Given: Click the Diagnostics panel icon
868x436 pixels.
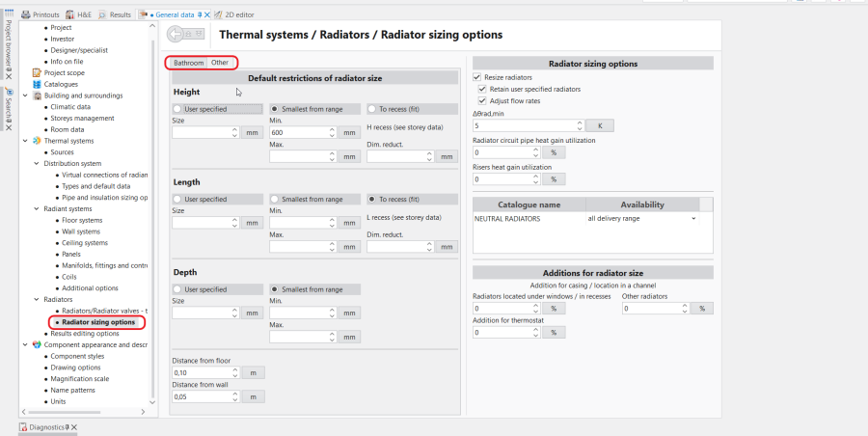Looking at the screenshot, I should coord(23,427).
